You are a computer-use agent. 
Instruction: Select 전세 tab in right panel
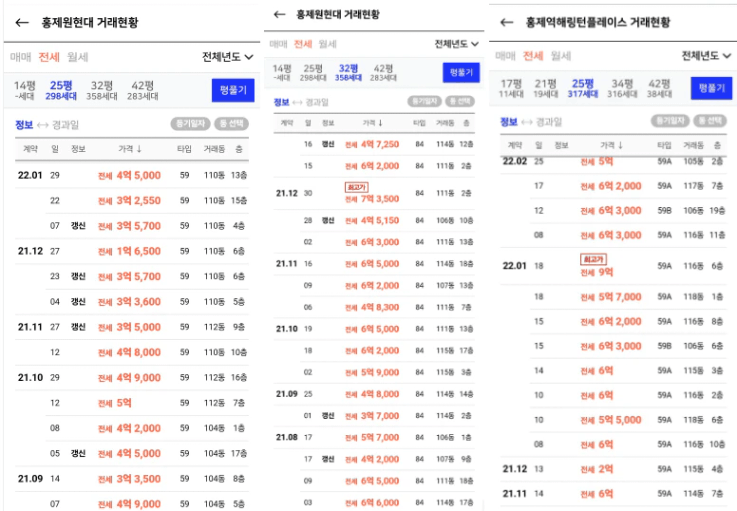pos(533,56)
